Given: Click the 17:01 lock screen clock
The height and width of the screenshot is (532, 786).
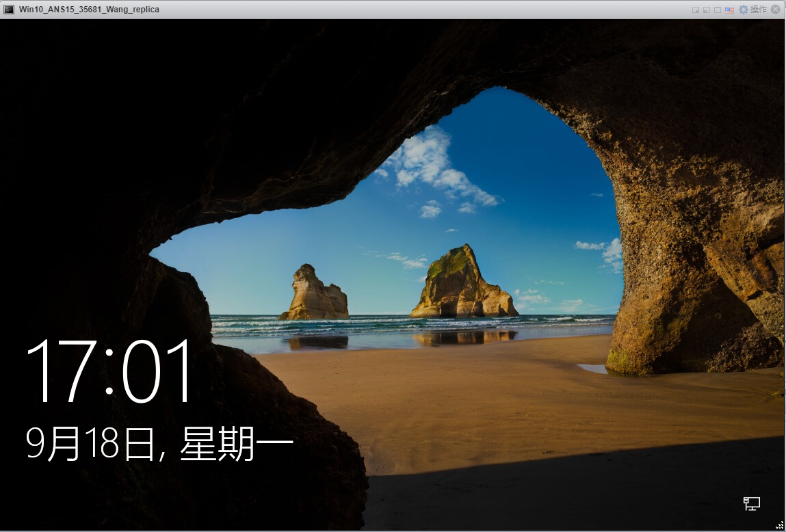Looking at the screenshot, I should [109, 371].
